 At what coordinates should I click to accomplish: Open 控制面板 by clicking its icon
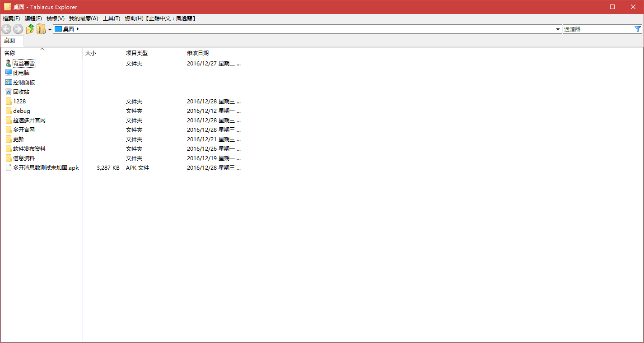pos(9,82)
